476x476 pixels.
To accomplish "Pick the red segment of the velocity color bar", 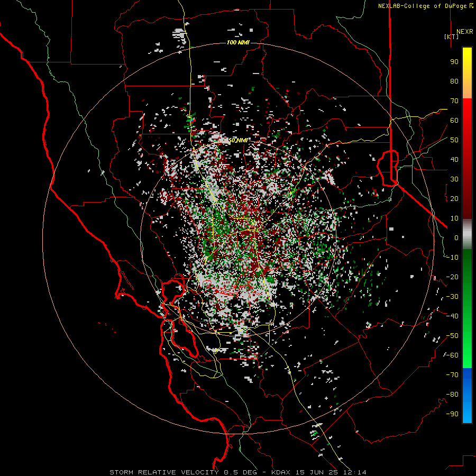I will (x=467, y=159).
